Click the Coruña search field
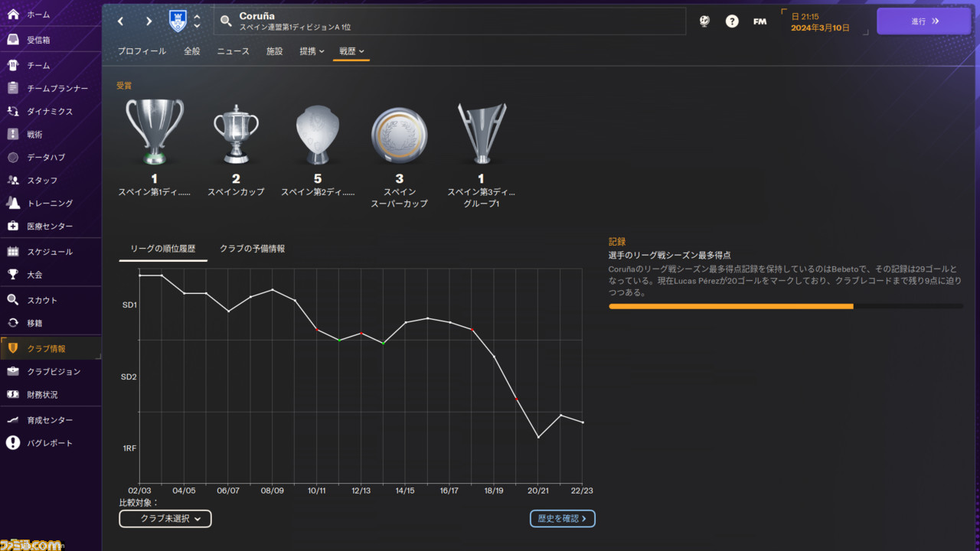Image resolution: width=980 pixels, height=551 pixels. pos(449,21)
